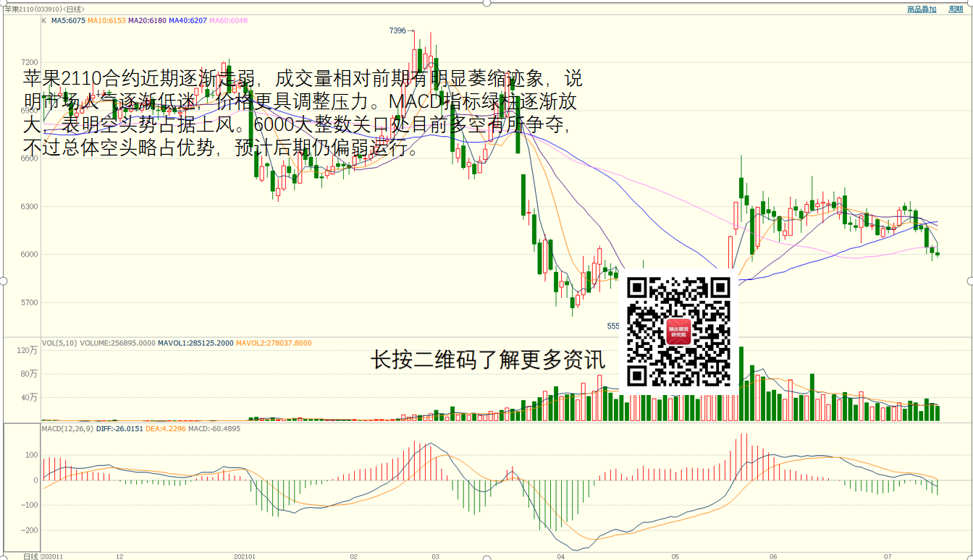Click the right-middle resize handle circle
This screenshot has width=973, height=560.
coord(970,281)
